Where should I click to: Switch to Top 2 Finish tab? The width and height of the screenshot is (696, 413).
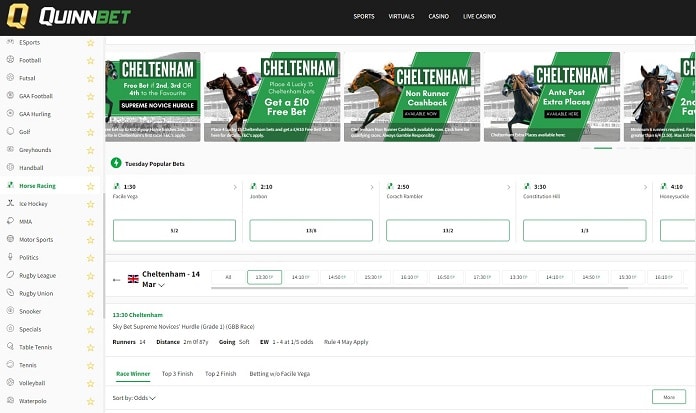(221, 373)
